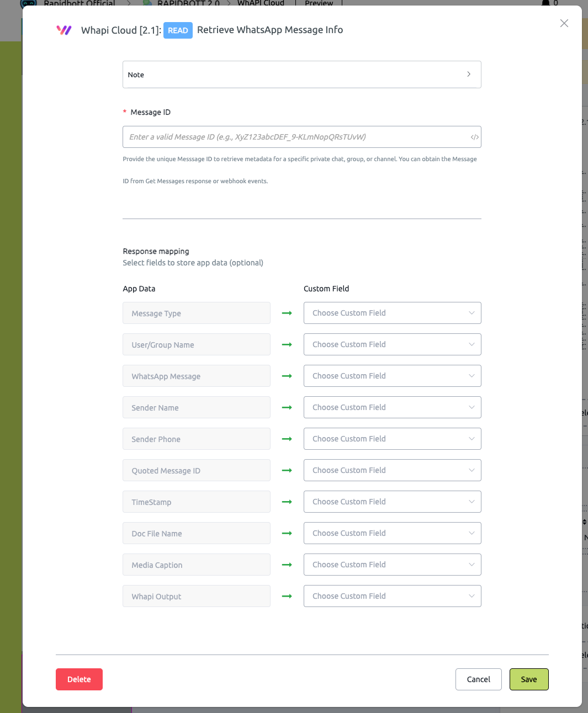Choose custom field for Doc File Name
The height and width of the screenshot is (713, 588).
392,533
